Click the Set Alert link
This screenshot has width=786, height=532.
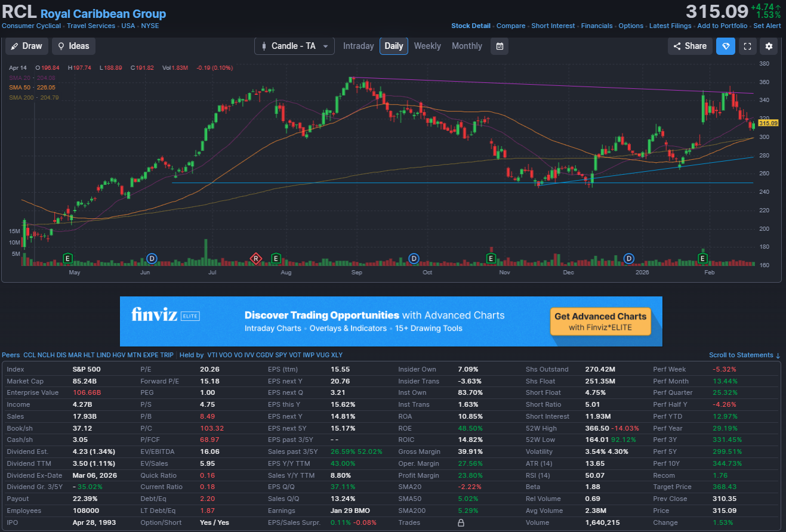tap(767, 26)
